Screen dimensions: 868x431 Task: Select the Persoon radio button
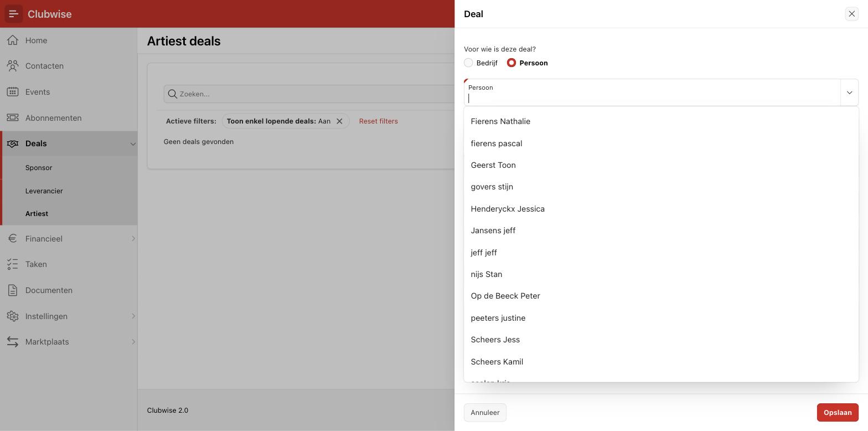(511, 63)
